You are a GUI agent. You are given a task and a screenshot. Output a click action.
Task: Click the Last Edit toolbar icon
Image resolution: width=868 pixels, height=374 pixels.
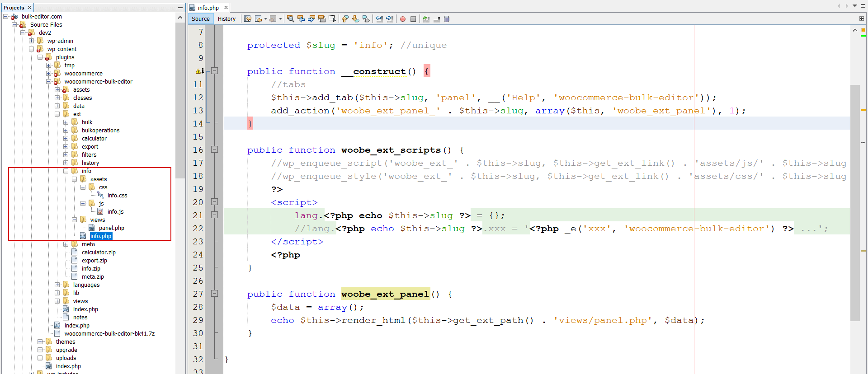(x=248, y=19)
